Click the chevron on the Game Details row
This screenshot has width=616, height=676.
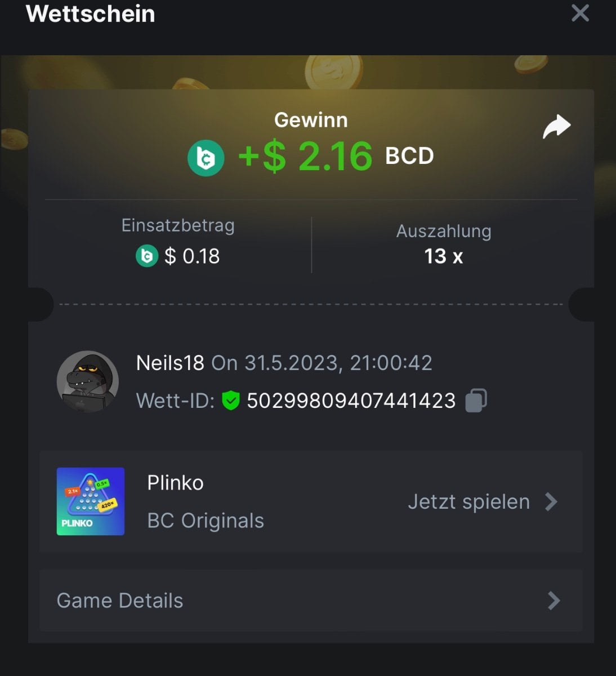[554, 601]
